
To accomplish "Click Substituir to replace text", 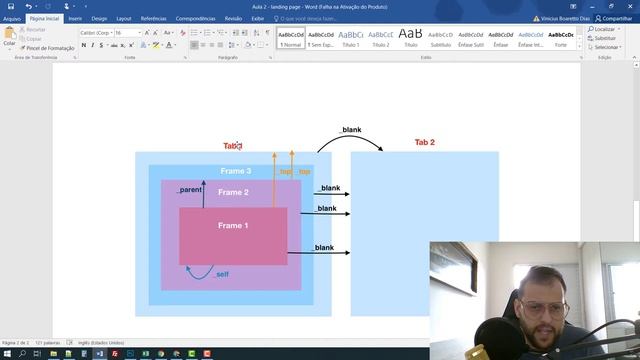I will click(x=602, y=38).
